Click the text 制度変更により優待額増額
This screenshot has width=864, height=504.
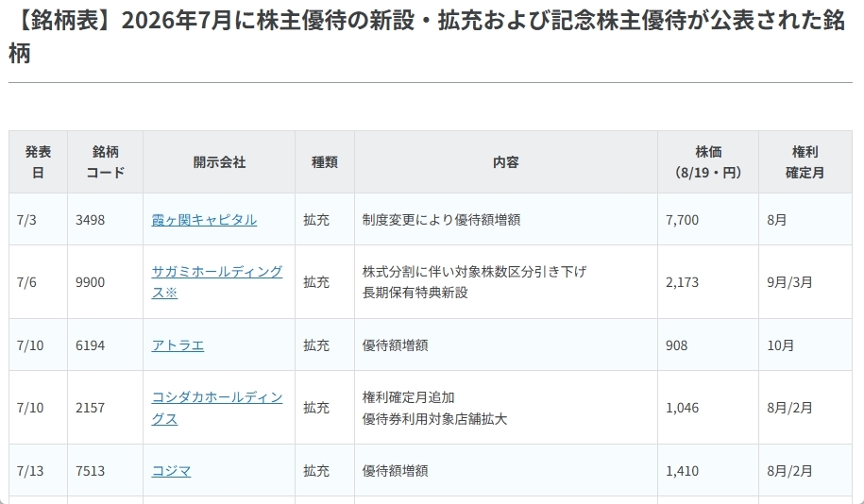click(441, 220)
